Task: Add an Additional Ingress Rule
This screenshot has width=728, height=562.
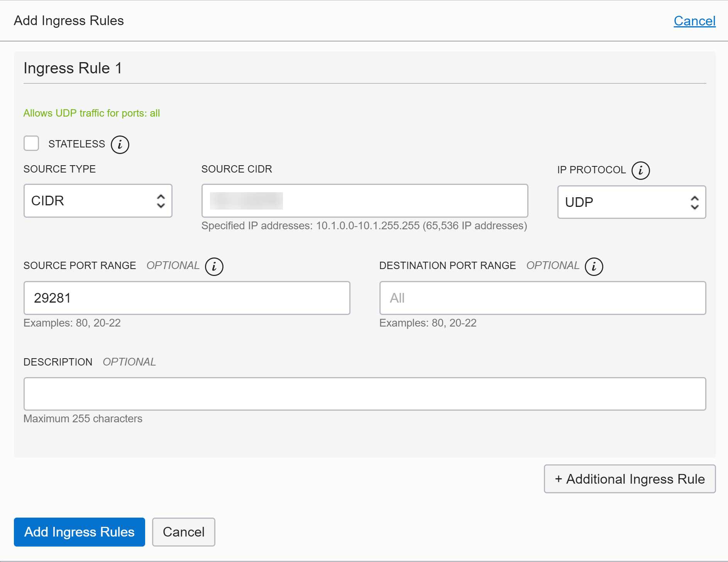Action: click(x=630, y=479)
